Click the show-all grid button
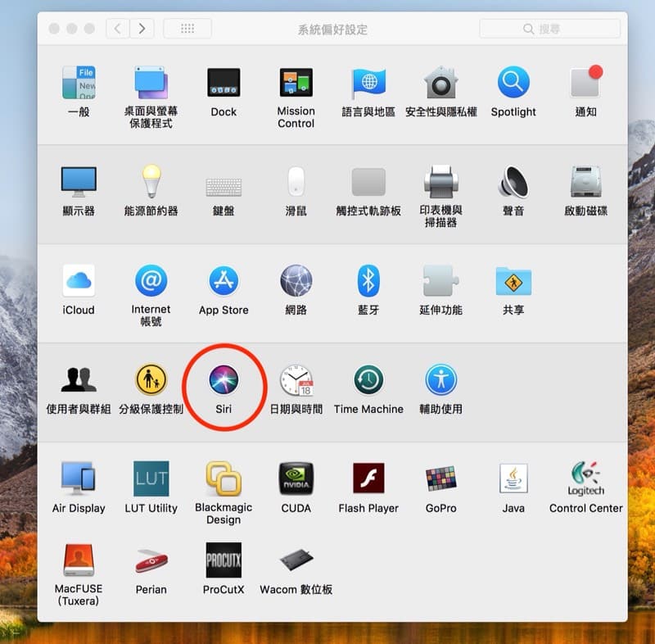This screenshot has height=644, width=655. coord(187,29)
